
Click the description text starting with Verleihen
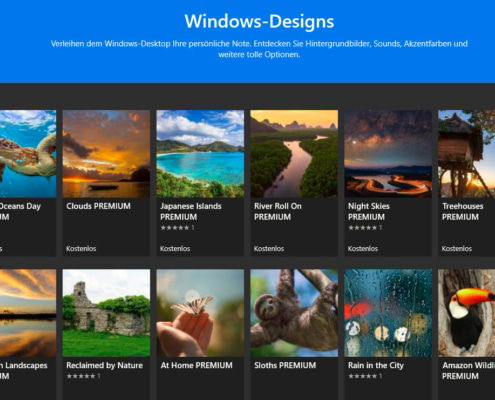click(x=259, y=49)
